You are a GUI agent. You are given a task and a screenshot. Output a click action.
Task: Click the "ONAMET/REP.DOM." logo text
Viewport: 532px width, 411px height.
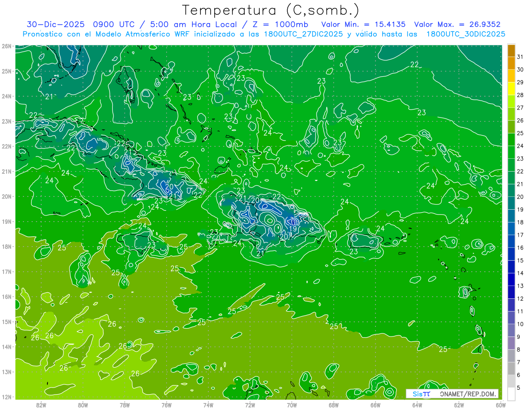point(468,394)
